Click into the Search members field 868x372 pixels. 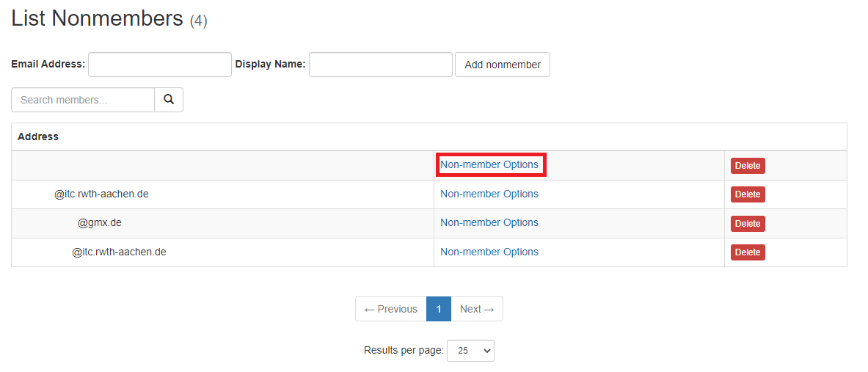click(83, 100)
